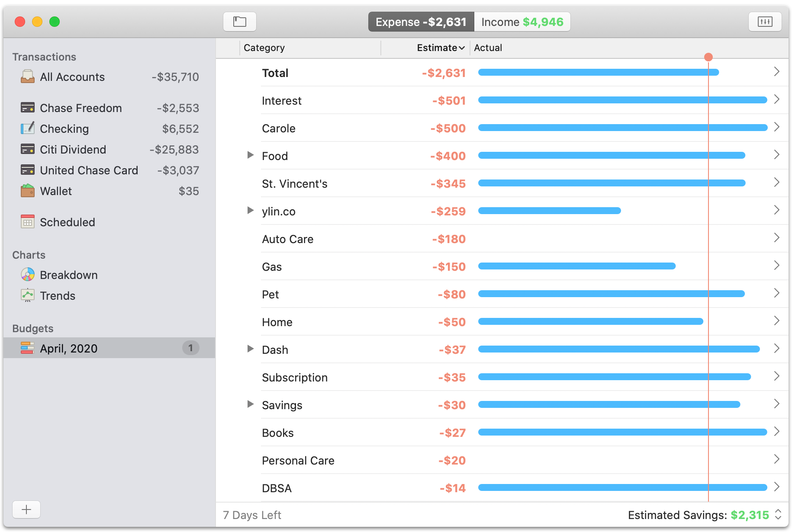Select the DBSA category row
Image resolution: width=792 pixels, height=532 pixels.
click(502, 488)
